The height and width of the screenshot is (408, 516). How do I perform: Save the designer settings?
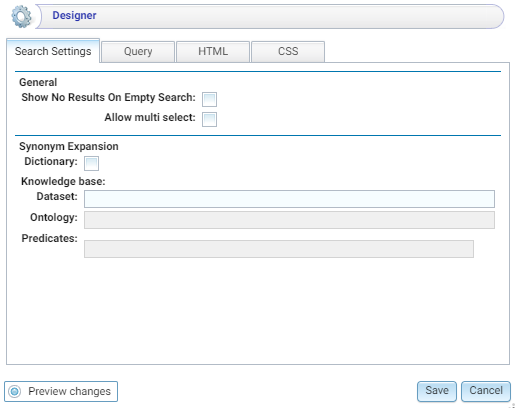(x=437, y=391)
